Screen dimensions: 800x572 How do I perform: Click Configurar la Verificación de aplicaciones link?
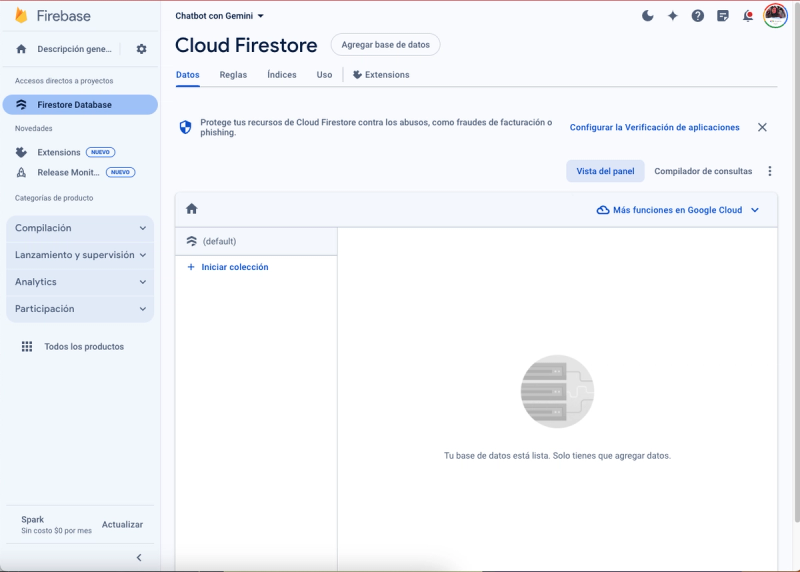[x=654, y=127]
